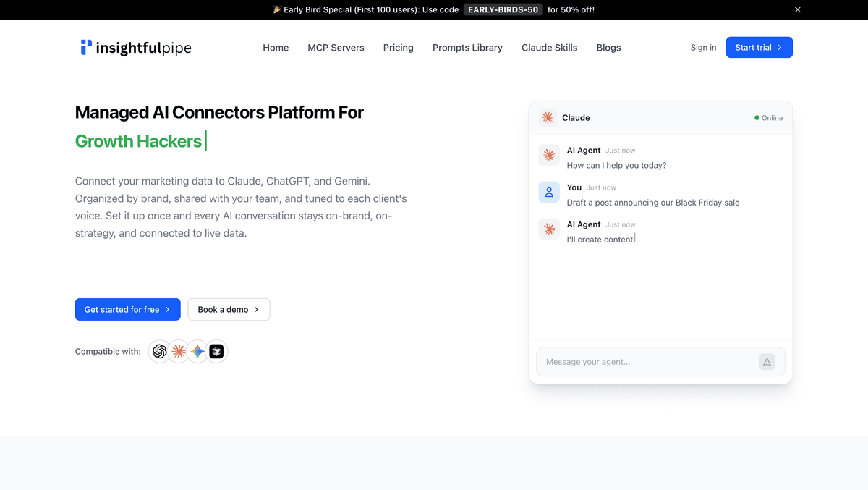The image size is (868, 490).
Task: Click the Claude compatibility logo
Action: coord(178,351)
